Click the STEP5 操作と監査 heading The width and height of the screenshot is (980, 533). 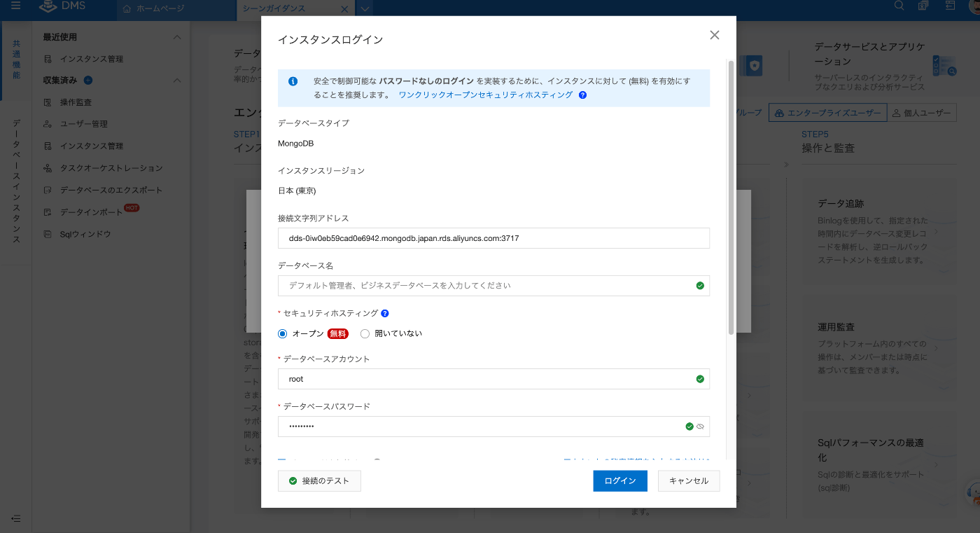[x=828, y=141]
